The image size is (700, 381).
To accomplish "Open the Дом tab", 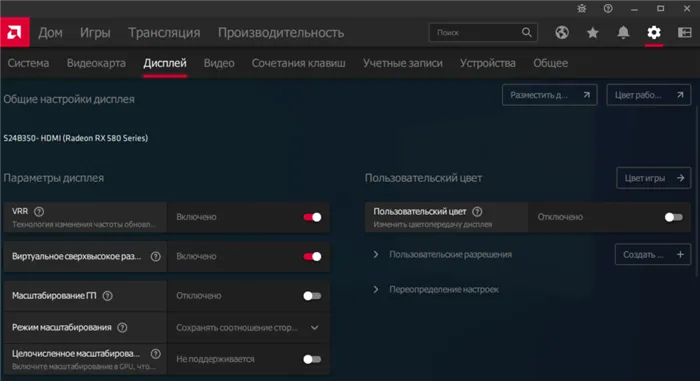I will (50, 33).
